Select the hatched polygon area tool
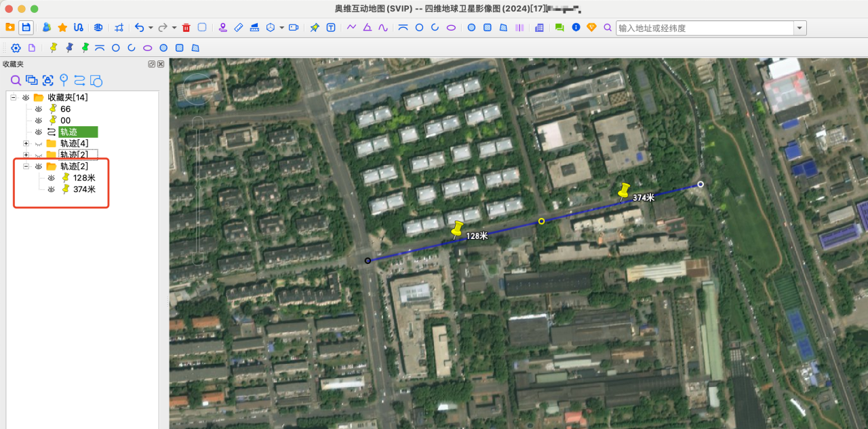The height and width of the screenshot is (429, 868). 504,28
